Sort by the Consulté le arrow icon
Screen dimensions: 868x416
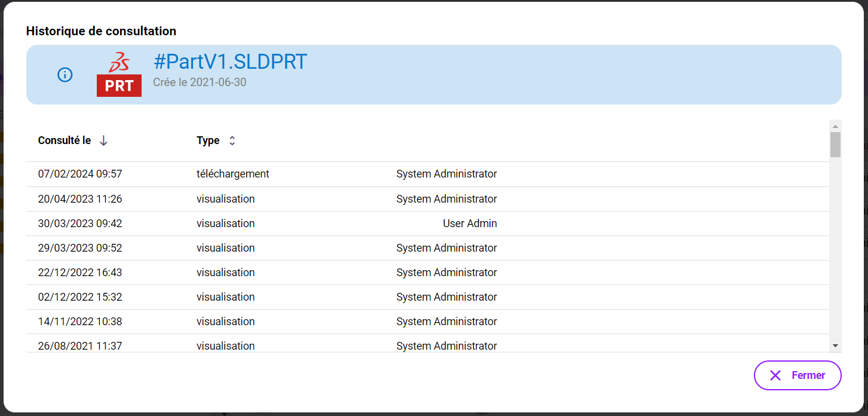[103, 140]
